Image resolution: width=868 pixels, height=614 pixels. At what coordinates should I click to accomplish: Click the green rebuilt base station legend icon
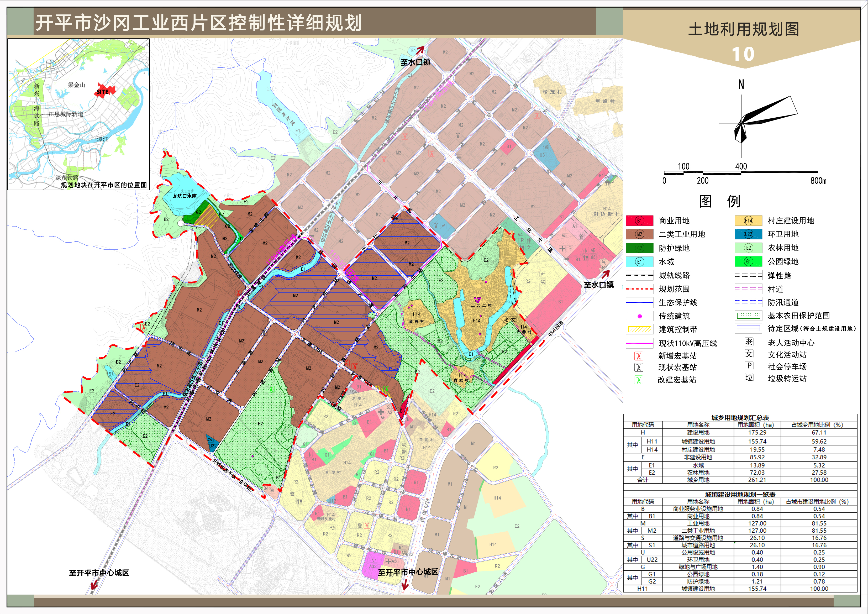pos(639,380)
